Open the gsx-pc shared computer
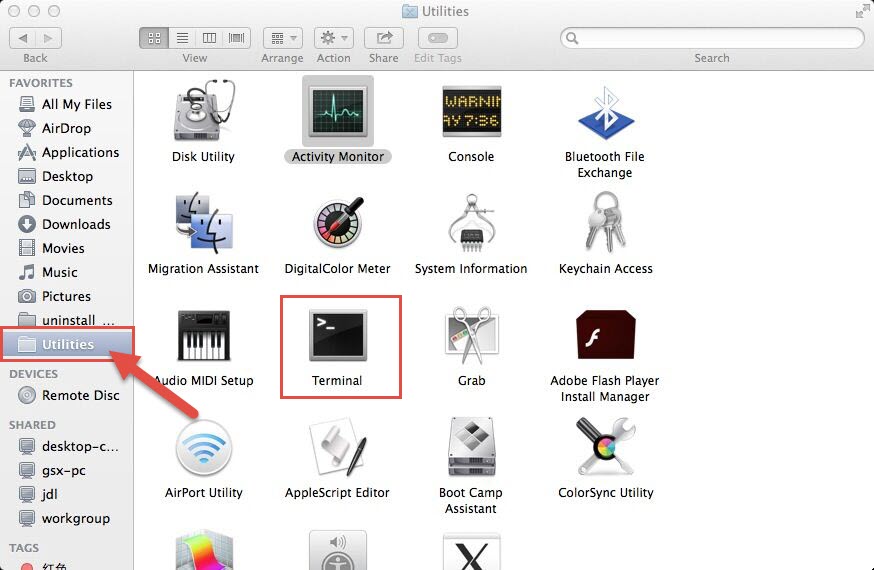This screenshot has width=874, height=570. pyautogui.click(x=67, y=470)
